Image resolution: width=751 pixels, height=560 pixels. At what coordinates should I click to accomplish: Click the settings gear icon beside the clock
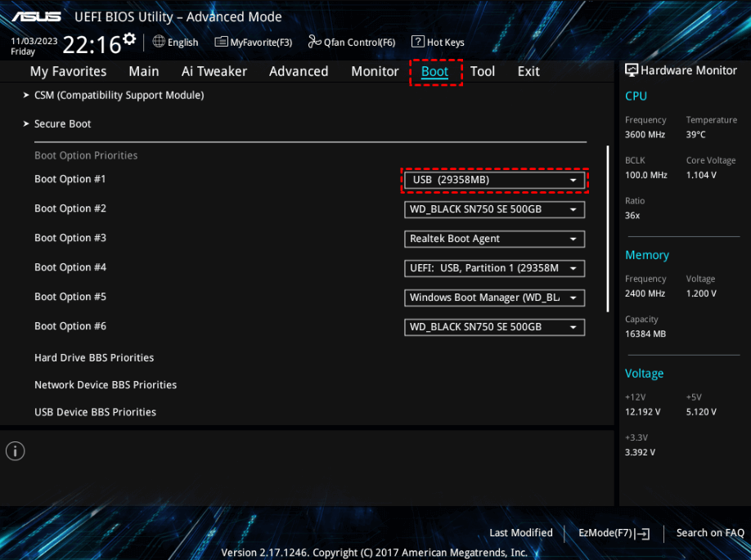(129, 38)
